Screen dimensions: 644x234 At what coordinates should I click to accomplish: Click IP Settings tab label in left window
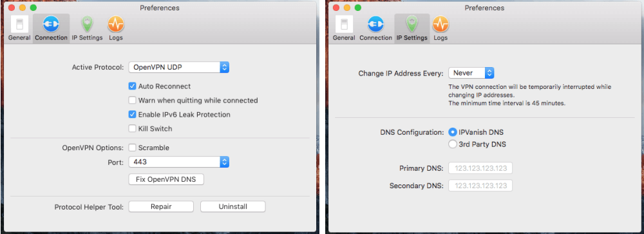(87, 38)
